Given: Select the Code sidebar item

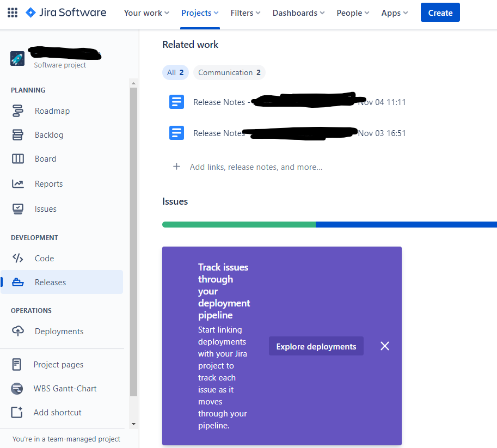Looking at the screenshot, I should pyautogui.click(x=62, y=259).
